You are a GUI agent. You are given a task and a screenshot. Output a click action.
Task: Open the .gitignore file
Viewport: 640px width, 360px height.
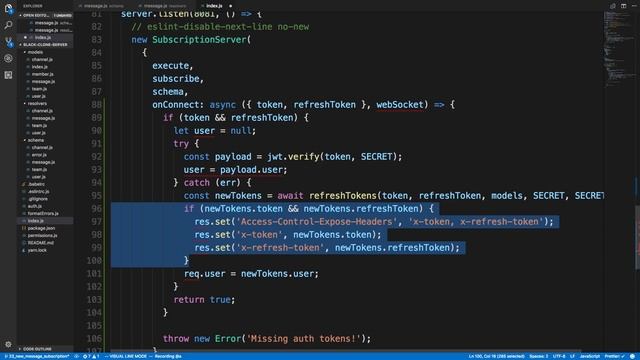click(x=38, y=199)
